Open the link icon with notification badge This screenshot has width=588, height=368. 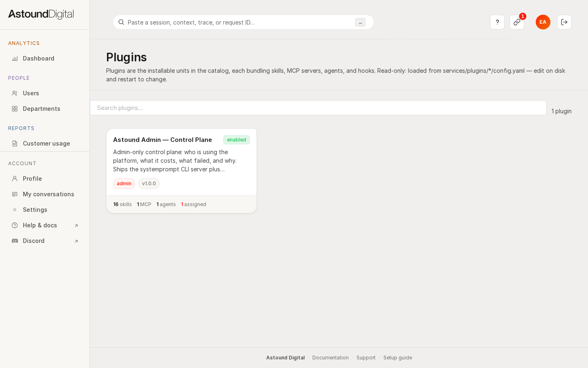(x=517, y=22)
